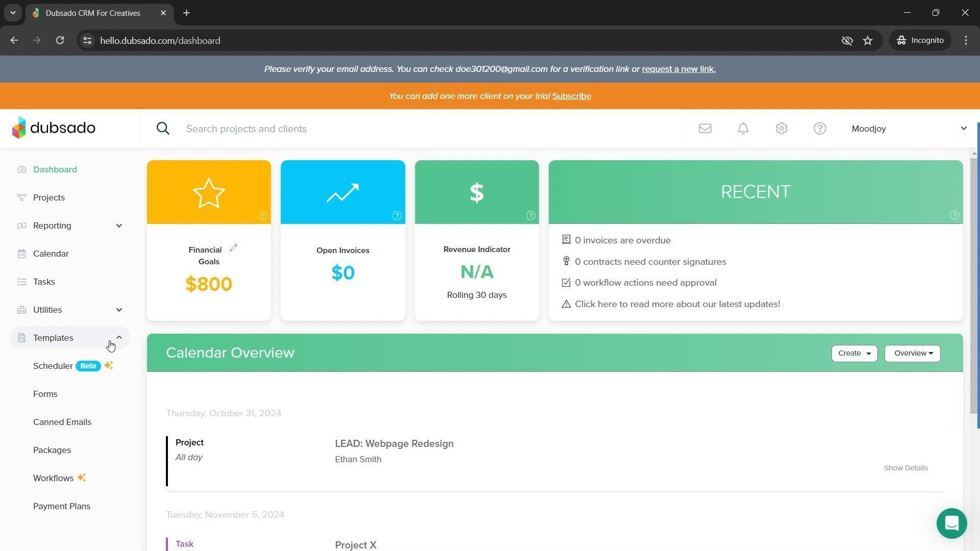
Task: Click the help question mark icon
Action: click(x=820, y=129)
